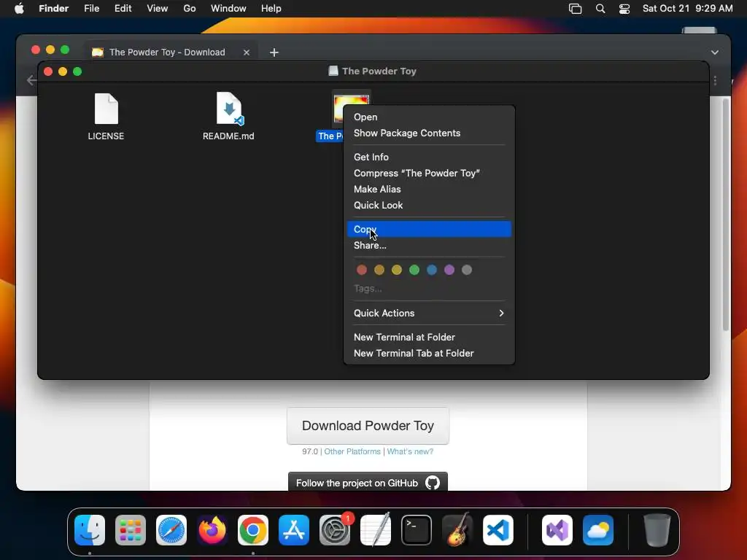Viewport: 747px width, 560px height.
Task: Open Finder from the Dock
Action: click(x=90, y=530)
